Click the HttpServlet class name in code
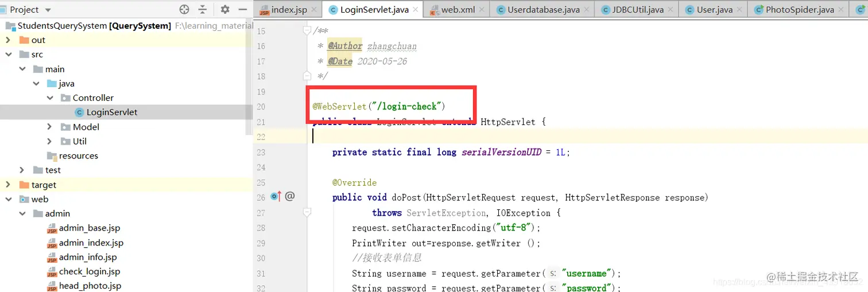Image resolution: width=868 pixels, height=292 pixels. click(508, 122)
